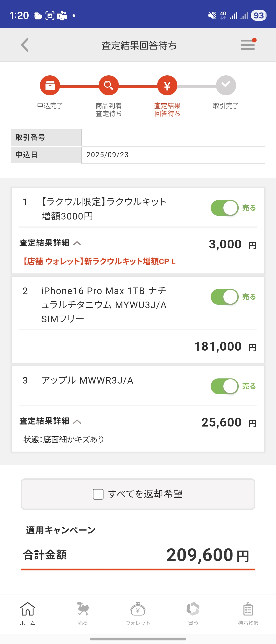Open the ウォレット wallet tab
The height and width of the screenshot is (644, 276).
coord(138,613)
